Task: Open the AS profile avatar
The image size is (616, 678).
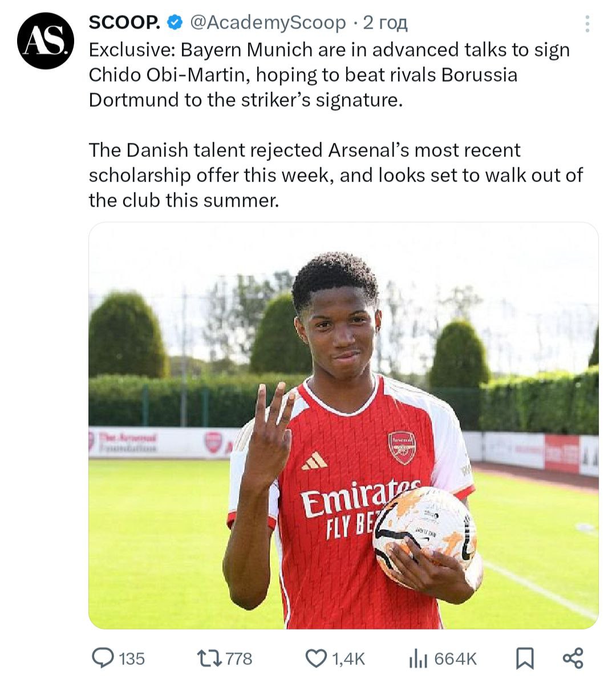Action: click(45, 41)
